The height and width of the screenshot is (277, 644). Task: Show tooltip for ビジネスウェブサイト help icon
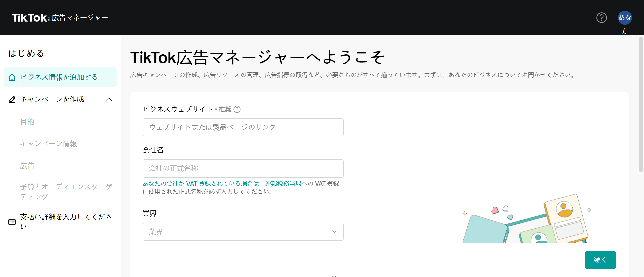pyautogui.click(x=237, y=109)
